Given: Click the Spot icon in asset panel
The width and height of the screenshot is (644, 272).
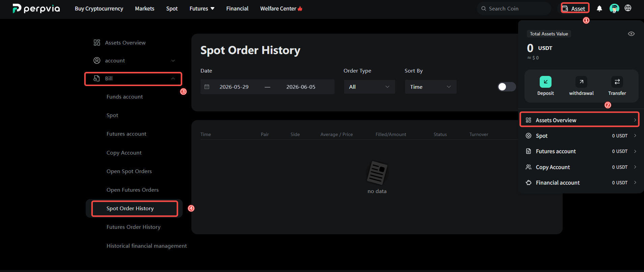Looking at the screenshot, I should click(529, 136).
